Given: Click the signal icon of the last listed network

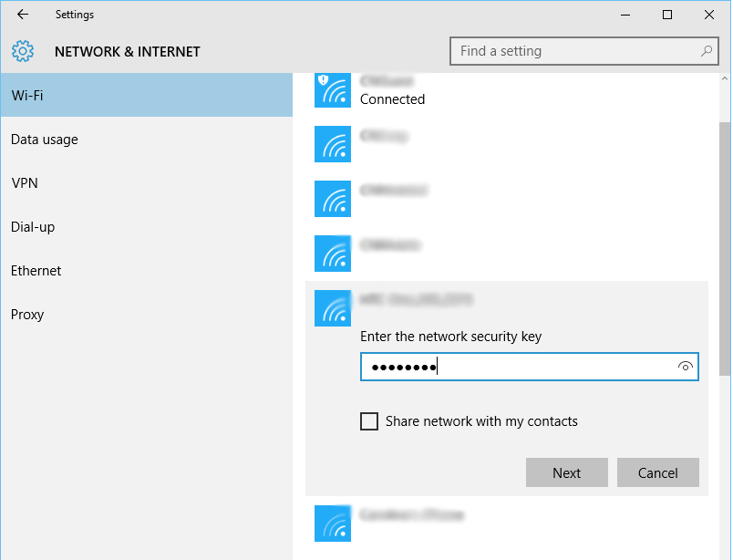Looking at the screenshot, I should coord(333,524).
